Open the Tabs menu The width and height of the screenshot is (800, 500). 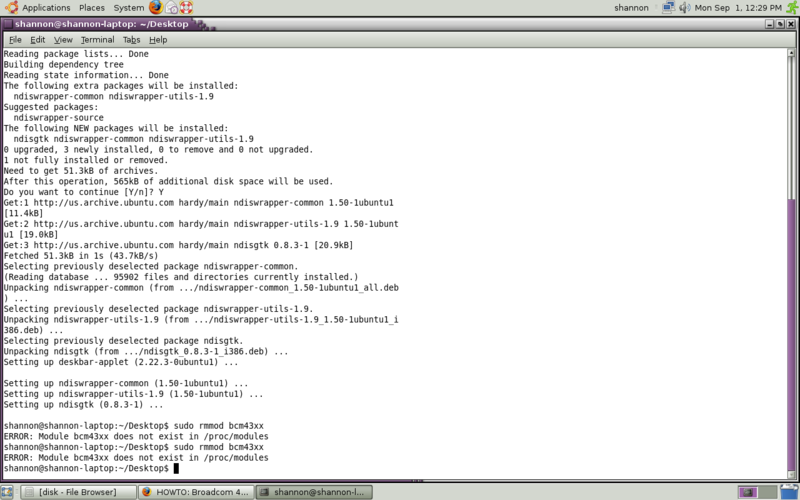pyautogui.click(x=131, y=40)
